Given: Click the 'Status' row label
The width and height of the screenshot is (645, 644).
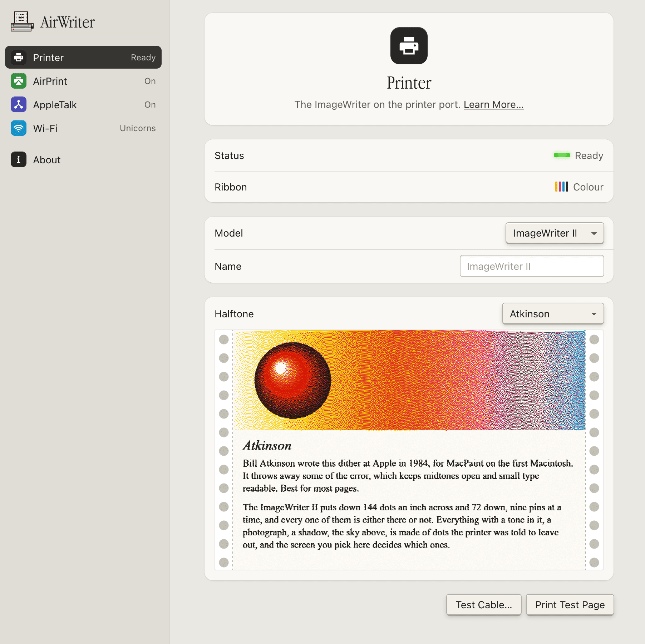Looking at the screenshot, I should pyautogui.click(x=229, y=155).
